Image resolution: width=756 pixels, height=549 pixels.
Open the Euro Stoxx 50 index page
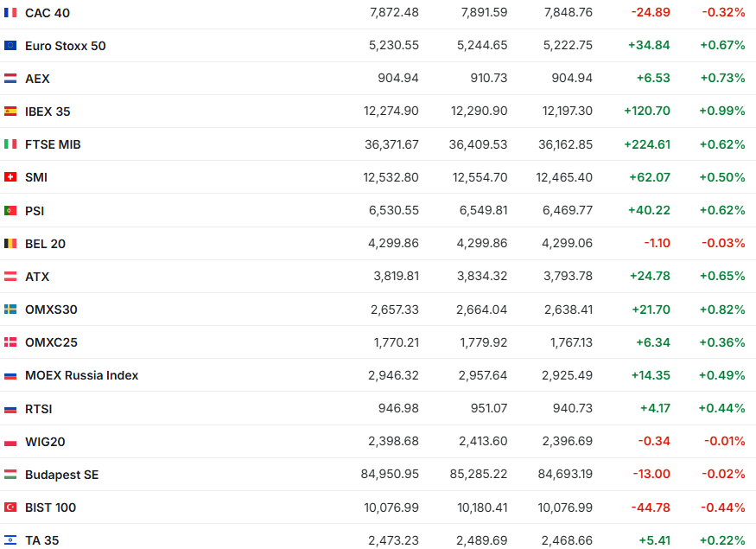[66, 46]
